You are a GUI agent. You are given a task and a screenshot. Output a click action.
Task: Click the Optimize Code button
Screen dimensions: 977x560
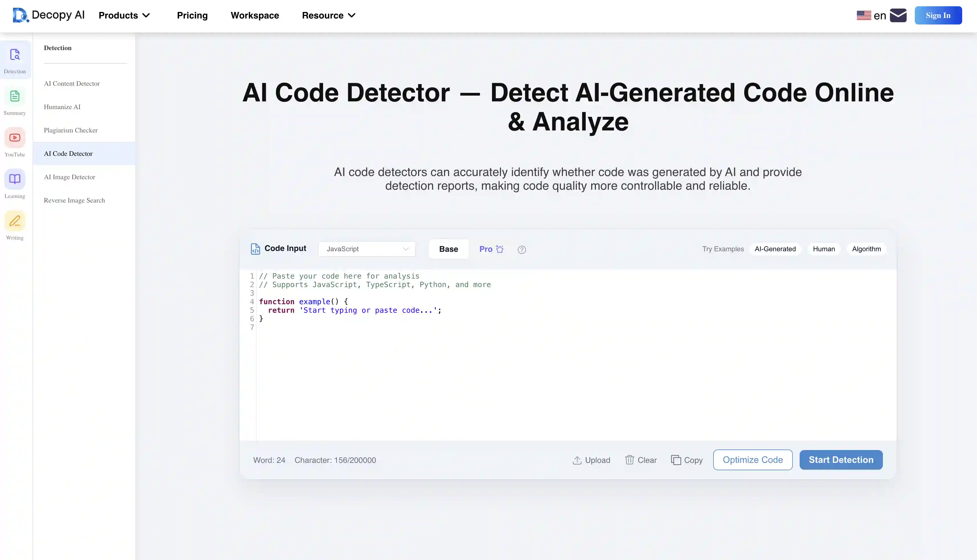click(x=752, y=460)
